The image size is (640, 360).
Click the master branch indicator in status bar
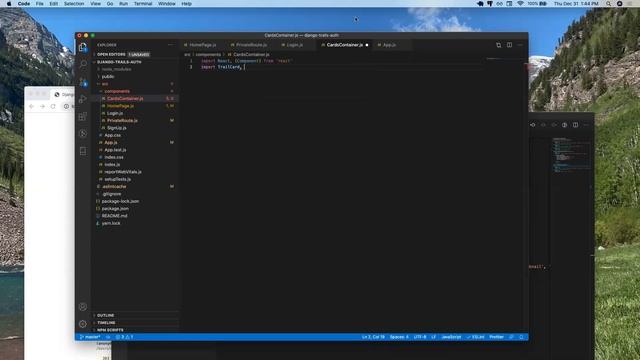90,337
